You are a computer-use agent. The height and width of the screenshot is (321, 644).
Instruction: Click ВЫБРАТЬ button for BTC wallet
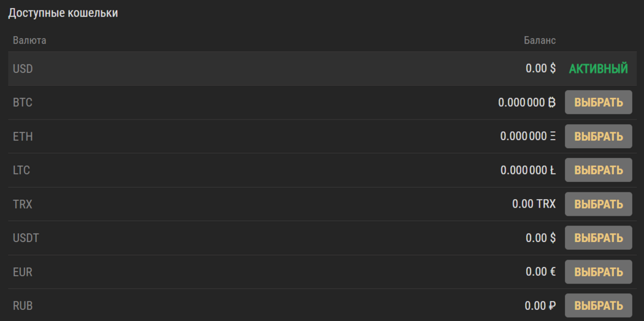click(598, 102)
